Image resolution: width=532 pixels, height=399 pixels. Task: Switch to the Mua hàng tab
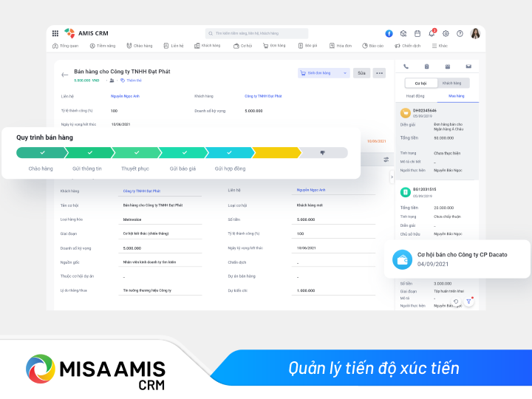pyautogui.click(x=457, y=96)
